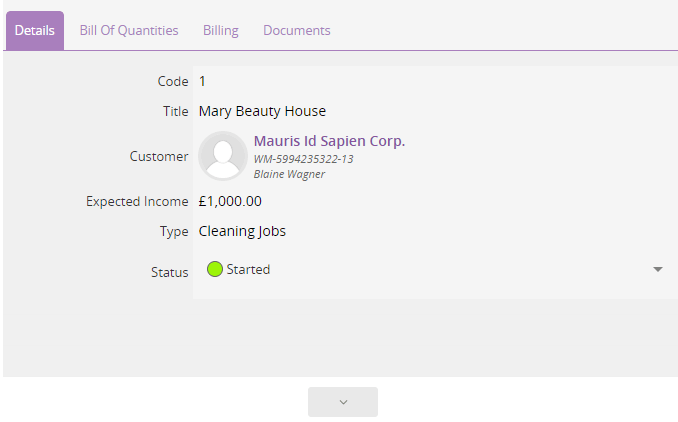This screenshot has width=678, height=422.
Task: Expand more details with bottom chevron button
Action: coord(343,402)
